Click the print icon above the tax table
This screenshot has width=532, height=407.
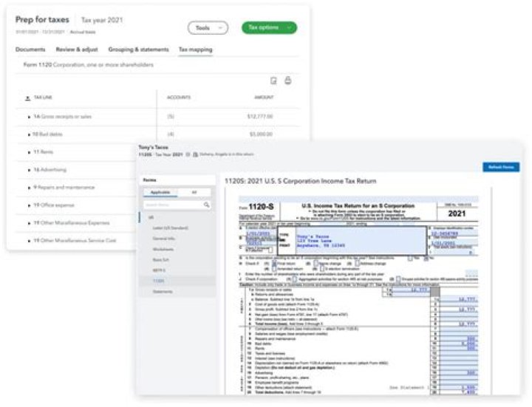click(288, 81)
